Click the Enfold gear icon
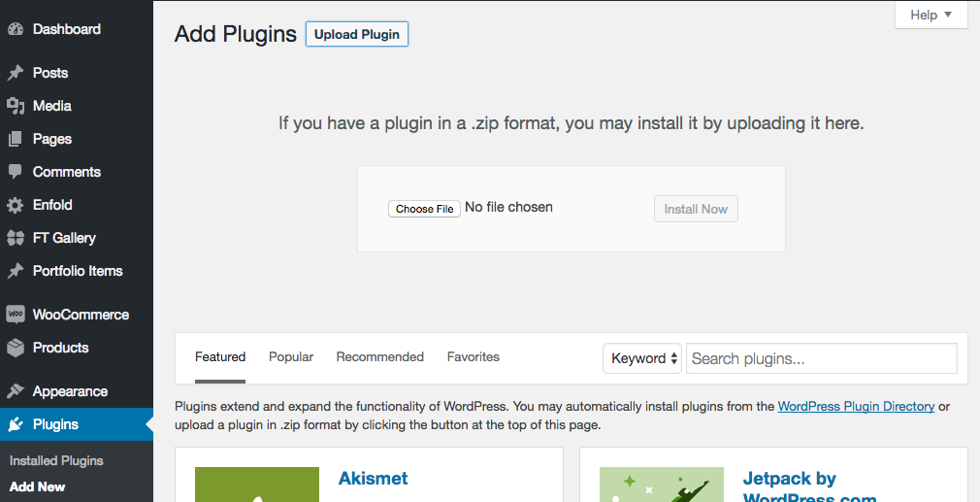This screenshot has height=502, width=980. click(x=16, y=205)
